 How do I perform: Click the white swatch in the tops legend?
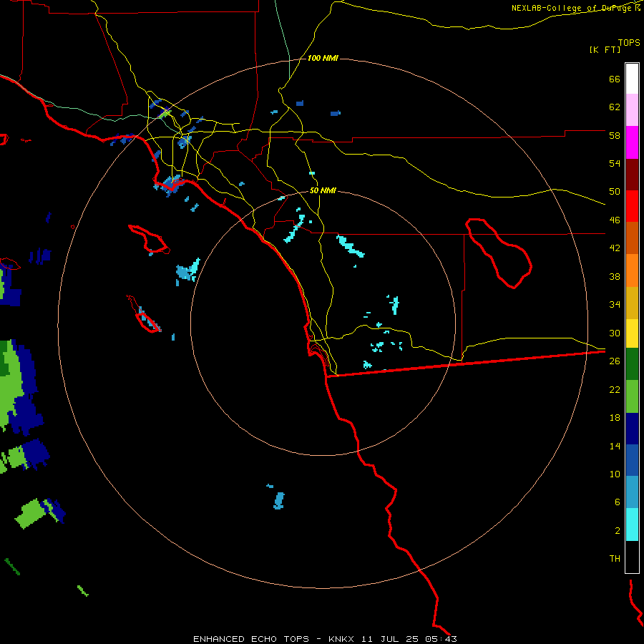coord(632,79)
